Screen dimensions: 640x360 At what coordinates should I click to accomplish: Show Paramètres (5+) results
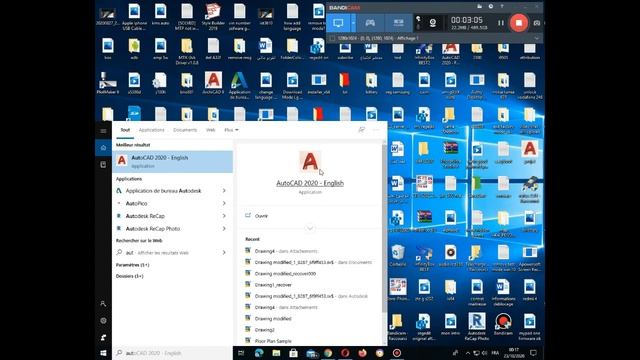click(x=133, y=265)
